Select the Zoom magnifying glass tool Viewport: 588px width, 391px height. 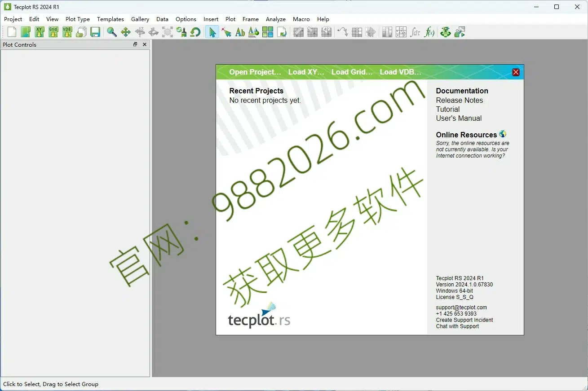(x=112, y=32)
